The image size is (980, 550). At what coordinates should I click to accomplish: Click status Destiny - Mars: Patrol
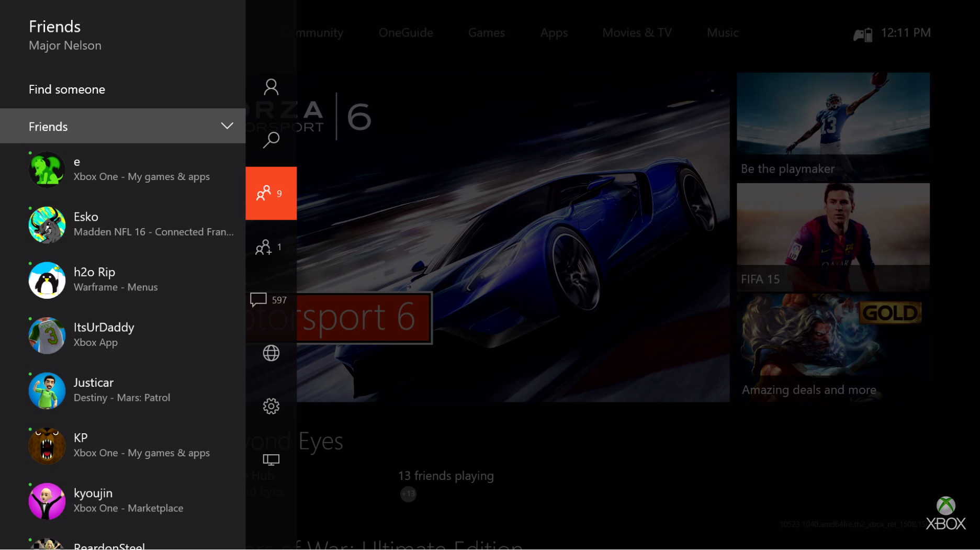click(121, 398)
